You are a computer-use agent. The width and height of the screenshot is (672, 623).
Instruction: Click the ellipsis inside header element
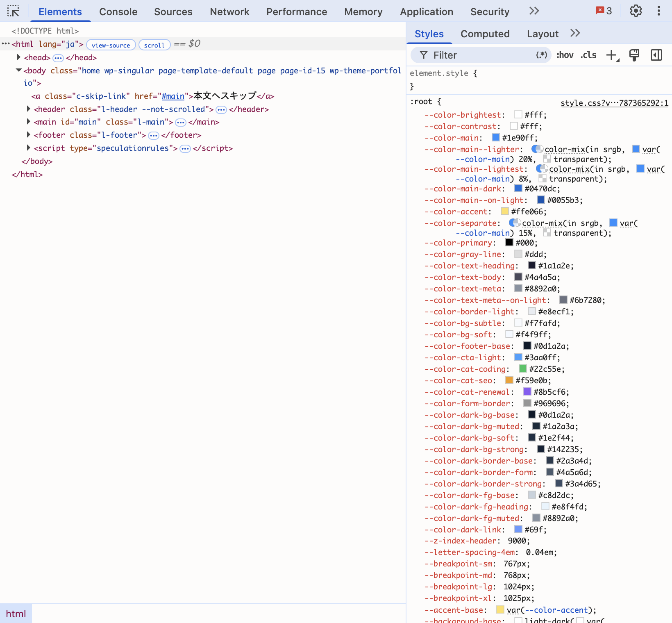[221, 109]
